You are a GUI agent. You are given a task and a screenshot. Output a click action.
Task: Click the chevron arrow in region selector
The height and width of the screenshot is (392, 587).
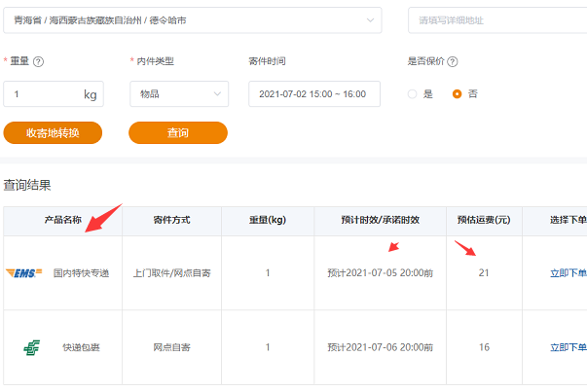[x=370, y=20]
